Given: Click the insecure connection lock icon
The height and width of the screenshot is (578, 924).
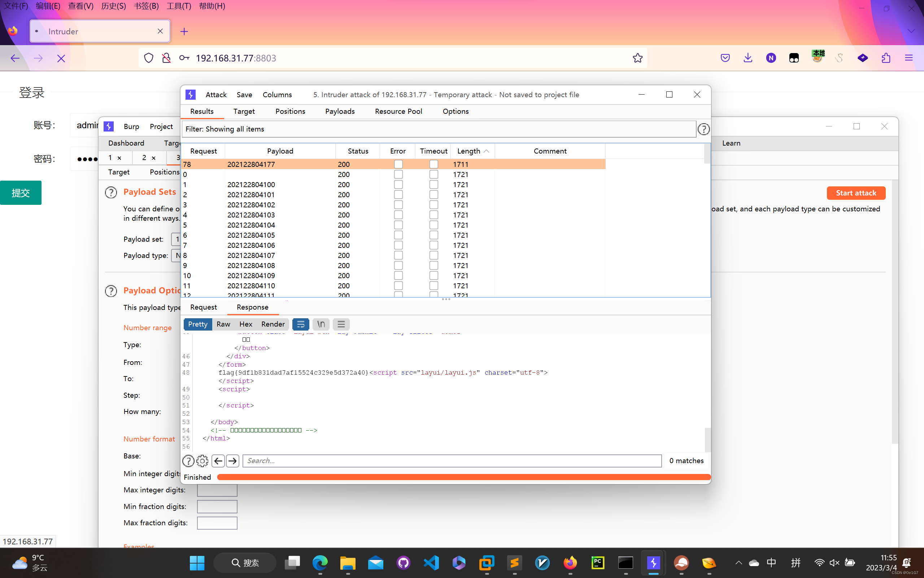Looking at the screenshot, I should coord(166,58).
